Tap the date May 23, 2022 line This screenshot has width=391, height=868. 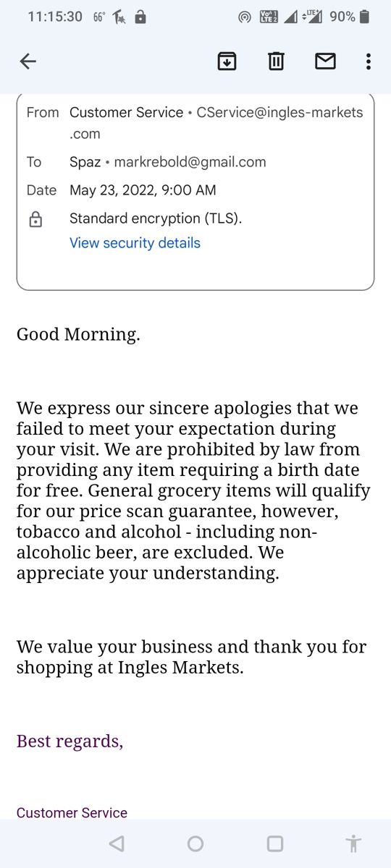click(x=143, y=190)
